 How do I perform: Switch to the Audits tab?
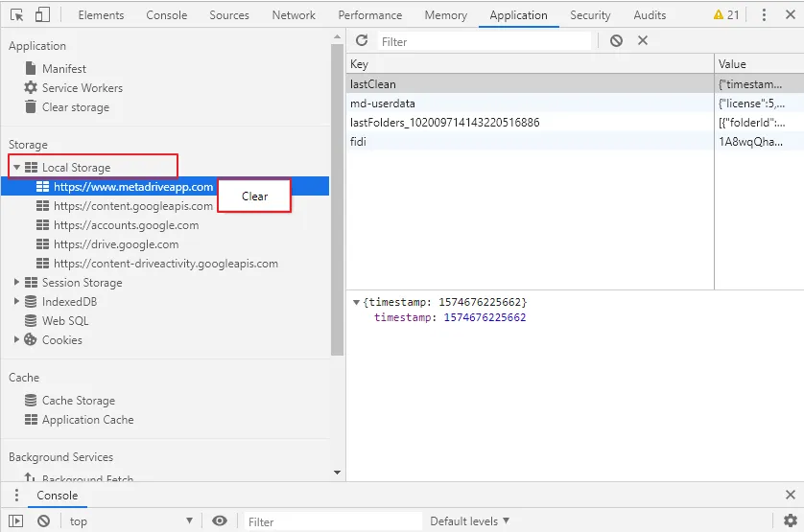650,15
